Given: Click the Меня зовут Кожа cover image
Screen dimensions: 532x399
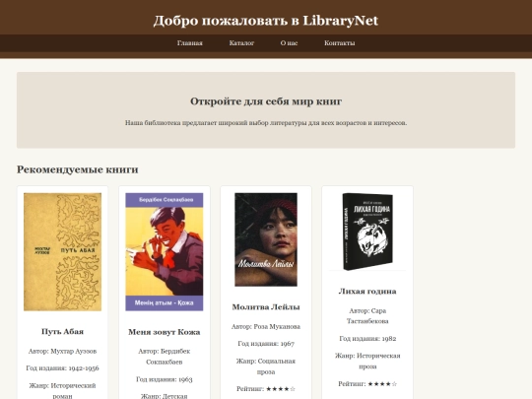Looking at the screenshot, I should tap(165, 252).
